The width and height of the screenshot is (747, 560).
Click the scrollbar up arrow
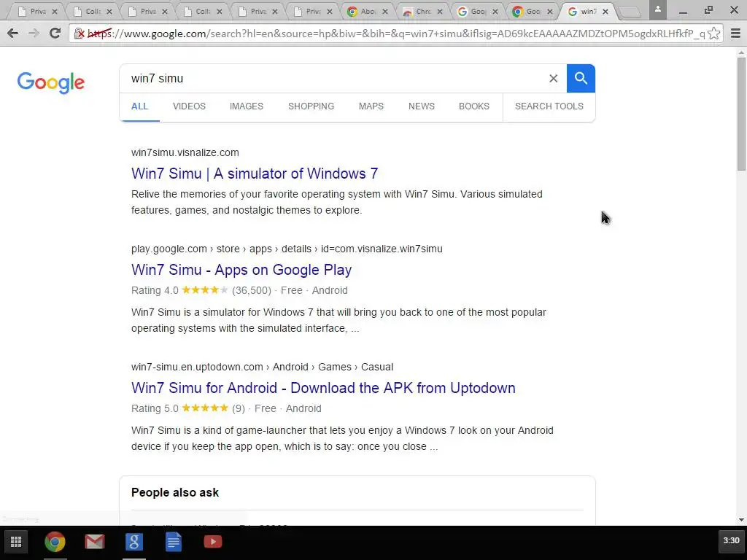pyautogui.click(x=741, y=52)
